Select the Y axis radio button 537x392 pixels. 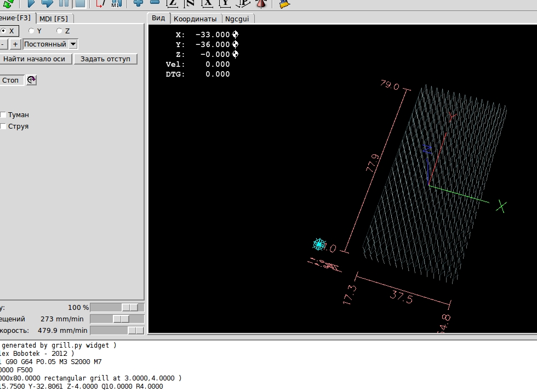[32, 31]
